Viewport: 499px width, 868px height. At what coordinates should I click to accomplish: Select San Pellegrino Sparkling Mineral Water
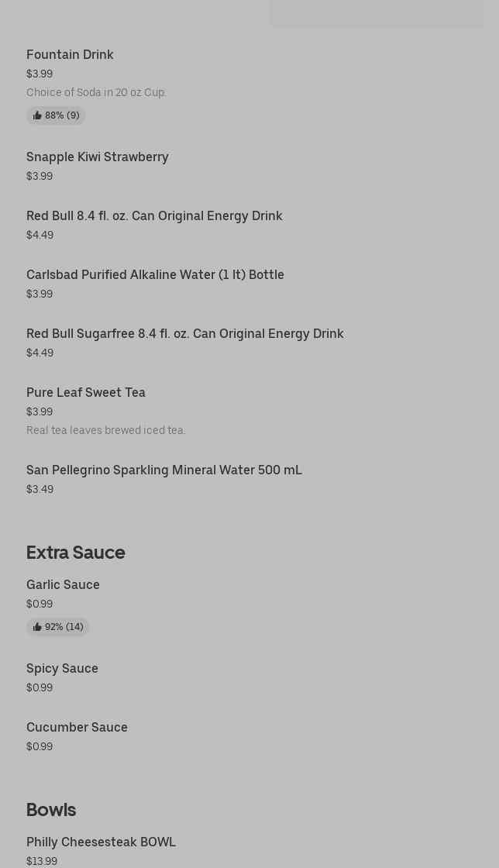163,470
